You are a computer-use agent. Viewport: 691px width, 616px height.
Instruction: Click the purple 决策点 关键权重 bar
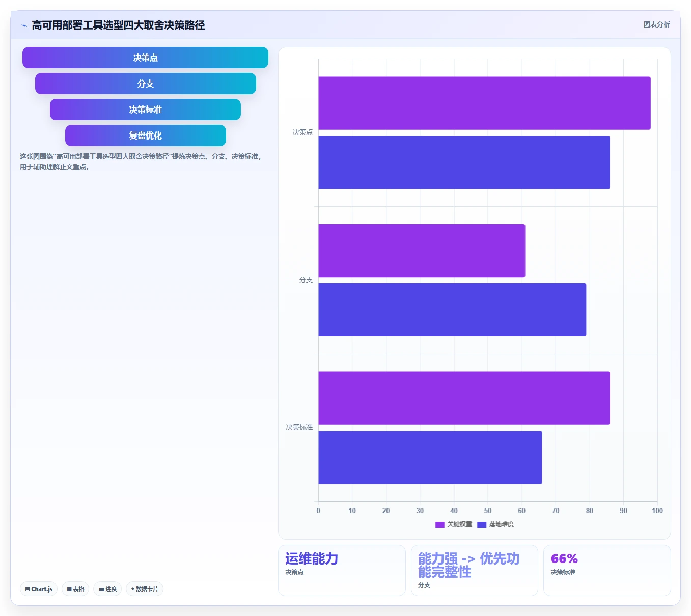point(484,103)
